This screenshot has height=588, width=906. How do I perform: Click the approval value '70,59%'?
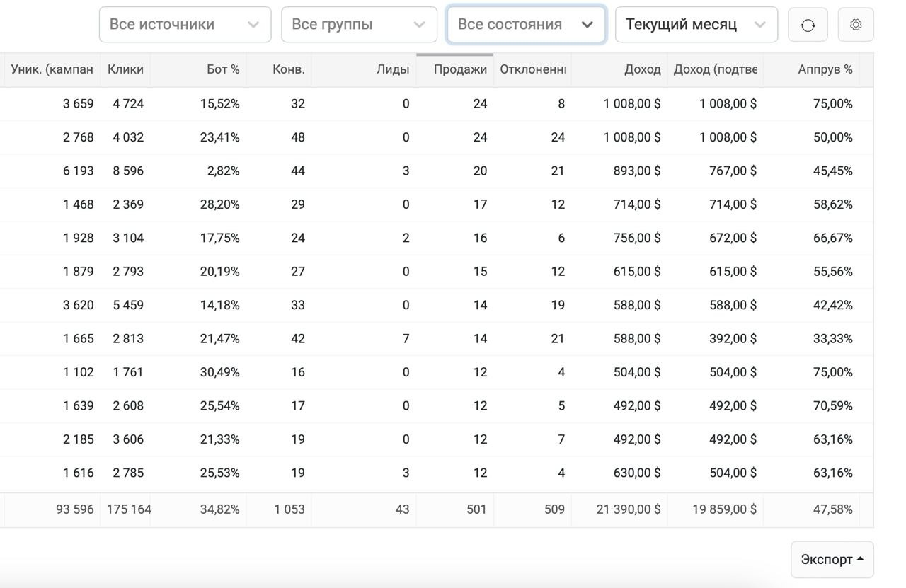(x=833, y=406)
